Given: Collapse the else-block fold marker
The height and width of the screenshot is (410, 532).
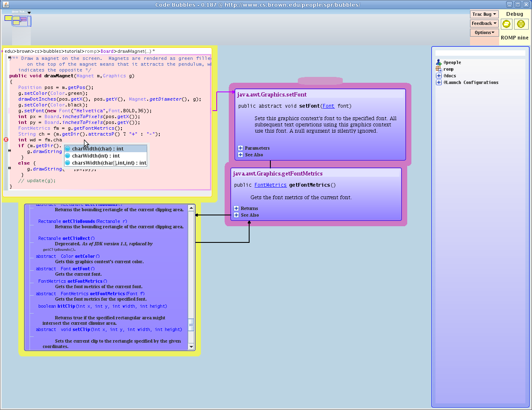Looking at the screenshot, I should click(10, 168).
